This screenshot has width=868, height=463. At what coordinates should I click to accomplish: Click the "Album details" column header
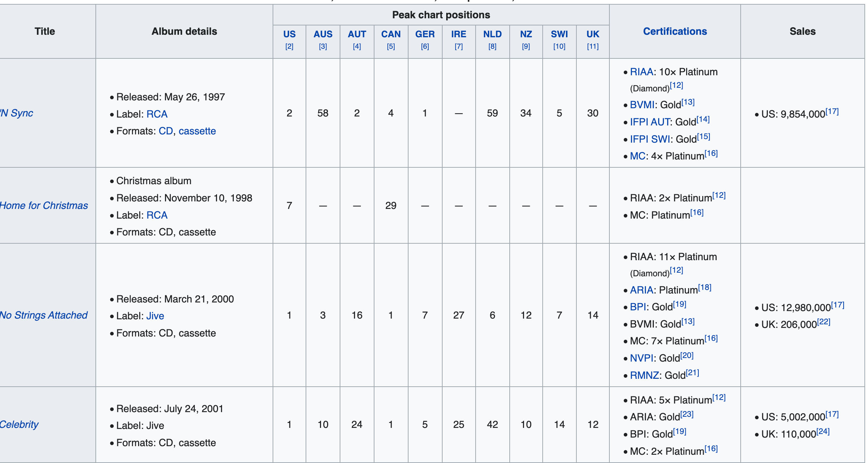[184, 32]
